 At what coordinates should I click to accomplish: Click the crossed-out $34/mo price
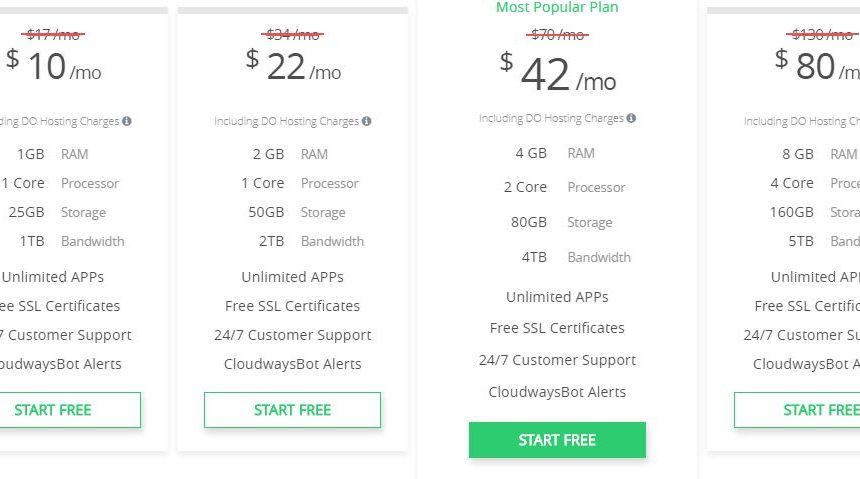[x=292, y=35]
